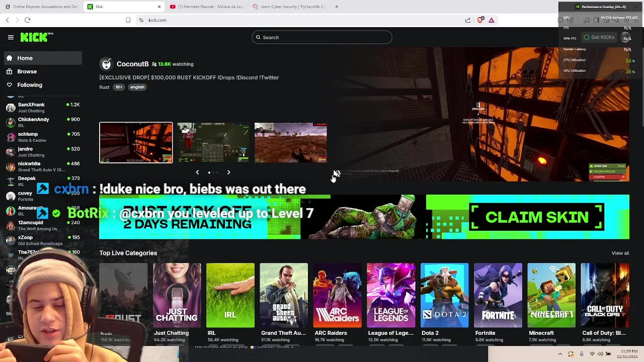Open SamXFrank channel in sidebar

(43, 108)
